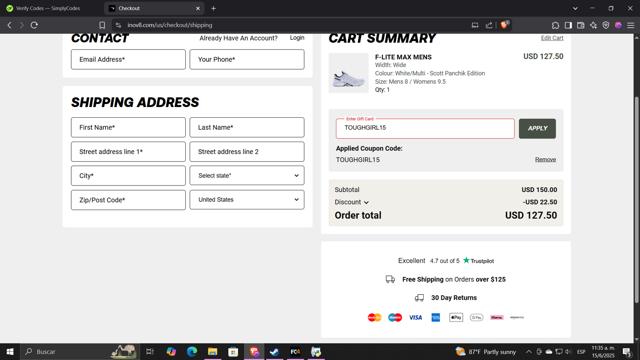Click the Apple Pay payment icon

(456, 317)
